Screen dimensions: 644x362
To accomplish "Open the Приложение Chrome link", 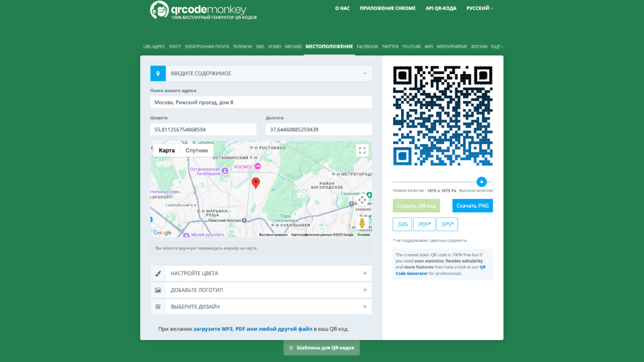I will click(x=388, y=8).
